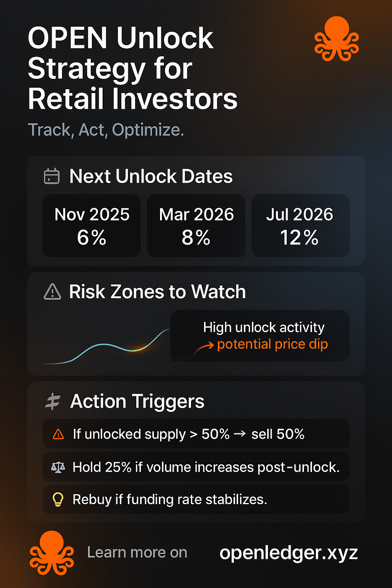
Task: Click the Learn more on text
Action: tap(137, 552)
